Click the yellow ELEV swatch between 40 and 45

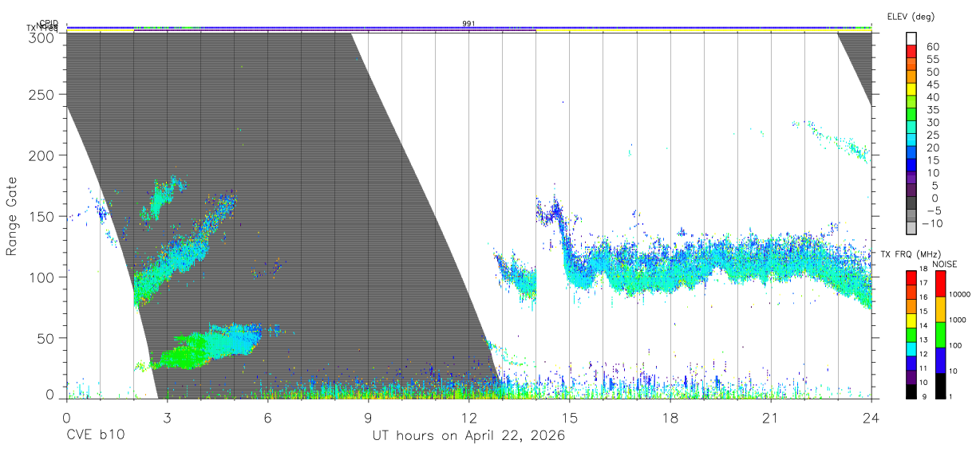coord(911,89)
